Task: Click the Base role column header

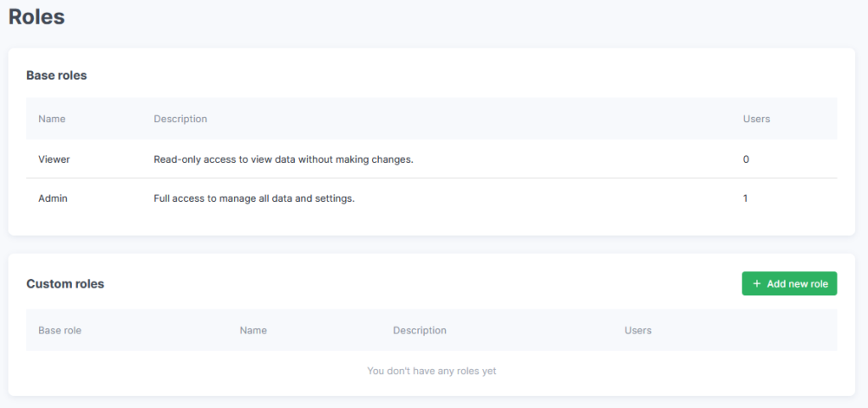Action: tap(60, 331)
